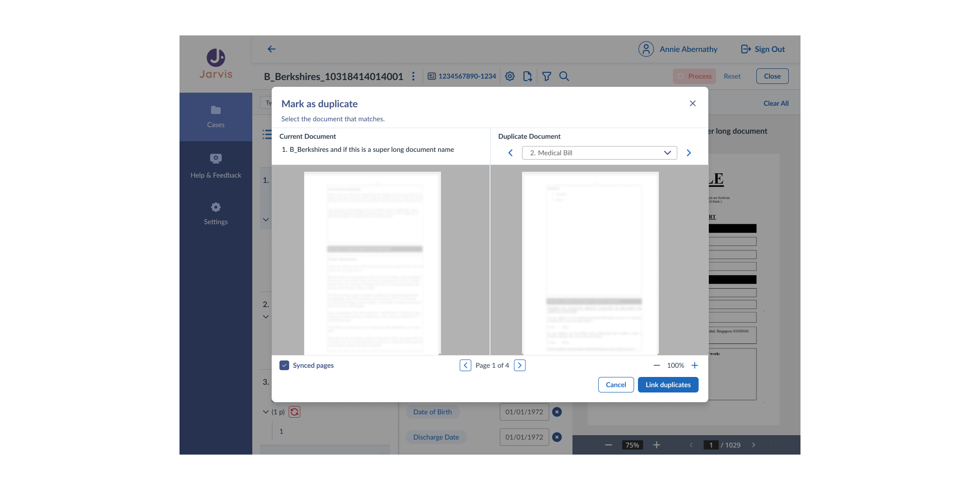
Task: Click the back arrow in the header
Action: (x=272, y=49)
